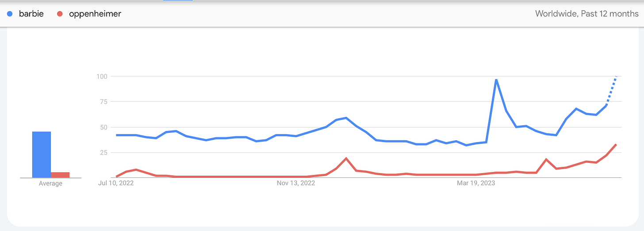Image resolution: width=644 pixels, height=231 pixels.
Task: Click the blue barbie average bar
Action: [x=42, y=154]
